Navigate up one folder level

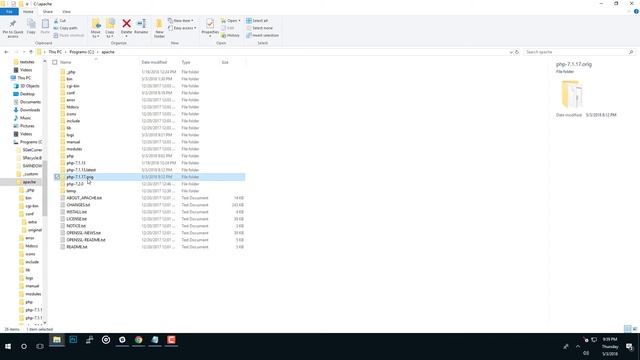click(x=31, y=52)
